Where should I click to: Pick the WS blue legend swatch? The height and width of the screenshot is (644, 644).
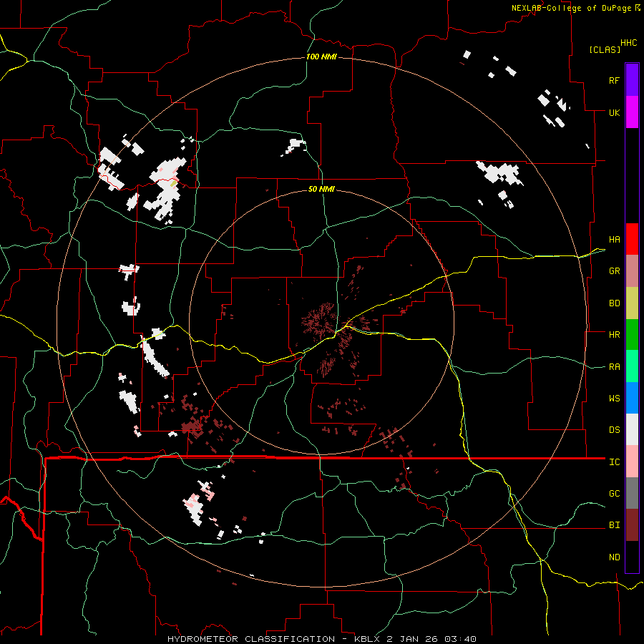point(632,398)
